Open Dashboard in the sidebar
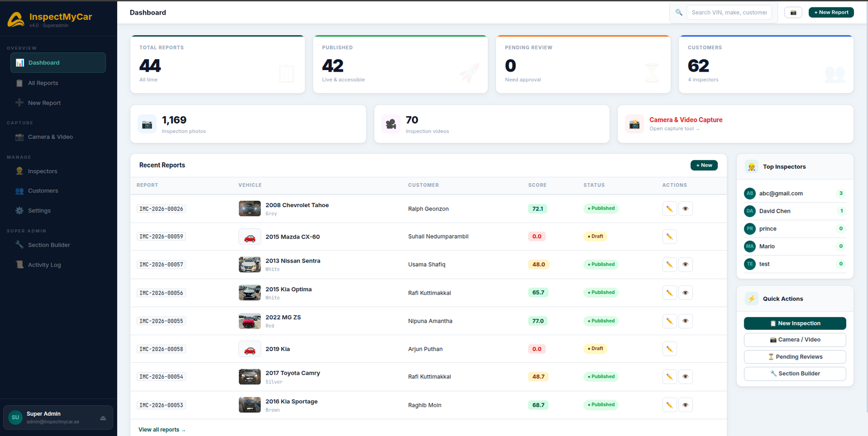 click(58, 63)
